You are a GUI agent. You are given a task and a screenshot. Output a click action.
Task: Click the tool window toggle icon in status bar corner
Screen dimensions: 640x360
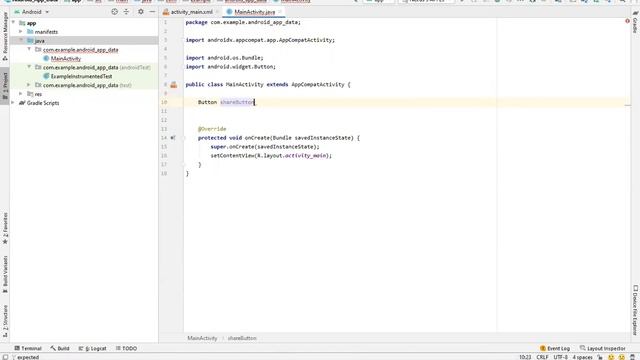tap(5, 357)
